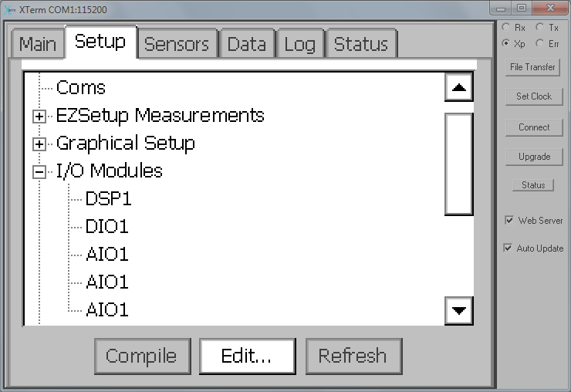
Task: Uncheck the Web Server checkbox
Action: click(509, 220)
